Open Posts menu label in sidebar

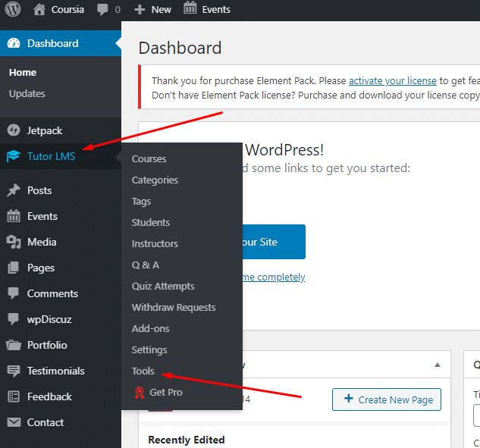point(39,190)
